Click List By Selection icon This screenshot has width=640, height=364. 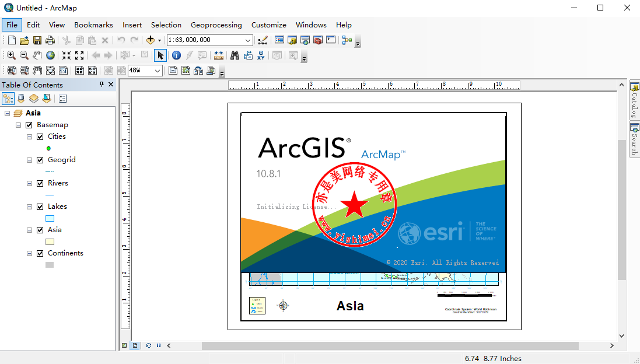[47, 99]
